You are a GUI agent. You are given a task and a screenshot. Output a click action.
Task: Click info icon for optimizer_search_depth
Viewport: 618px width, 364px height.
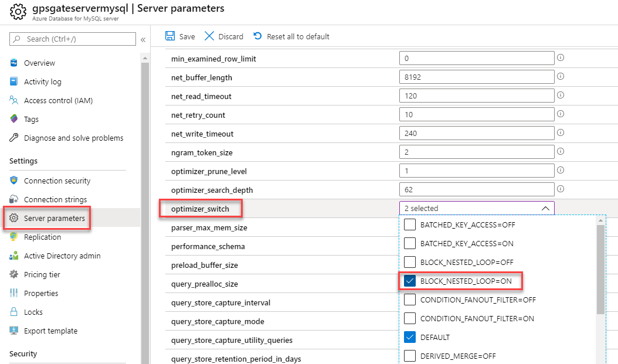561,189
